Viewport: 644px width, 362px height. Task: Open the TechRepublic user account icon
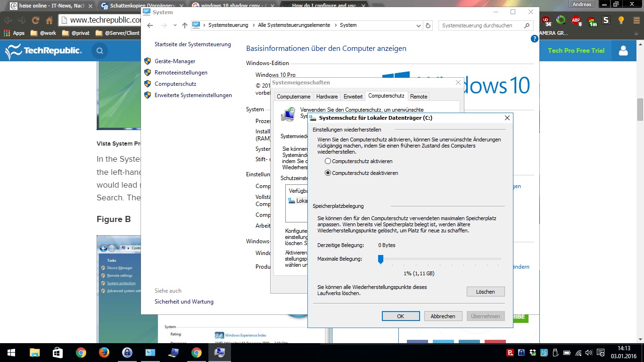[623, 50]
